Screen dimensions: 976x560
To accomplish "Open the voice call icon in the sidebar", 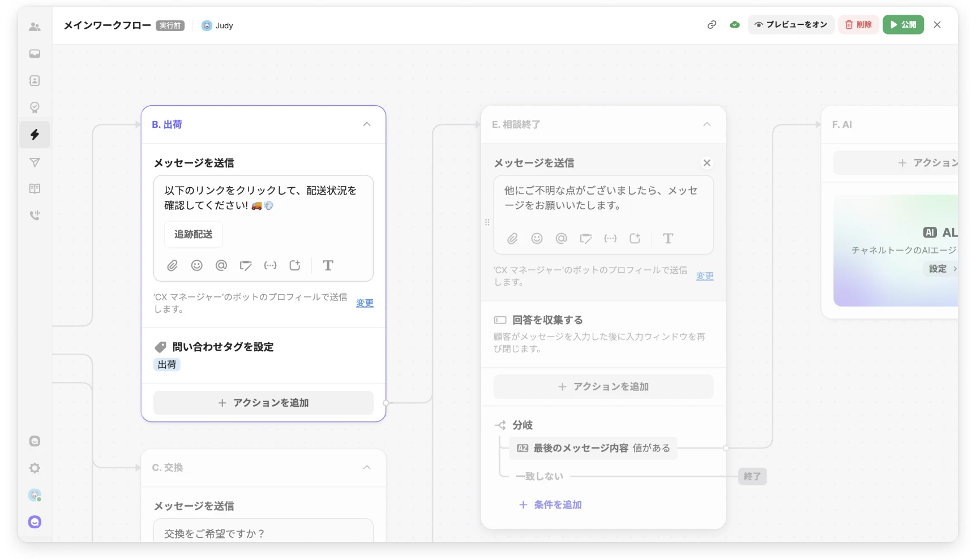I will 35,215.
